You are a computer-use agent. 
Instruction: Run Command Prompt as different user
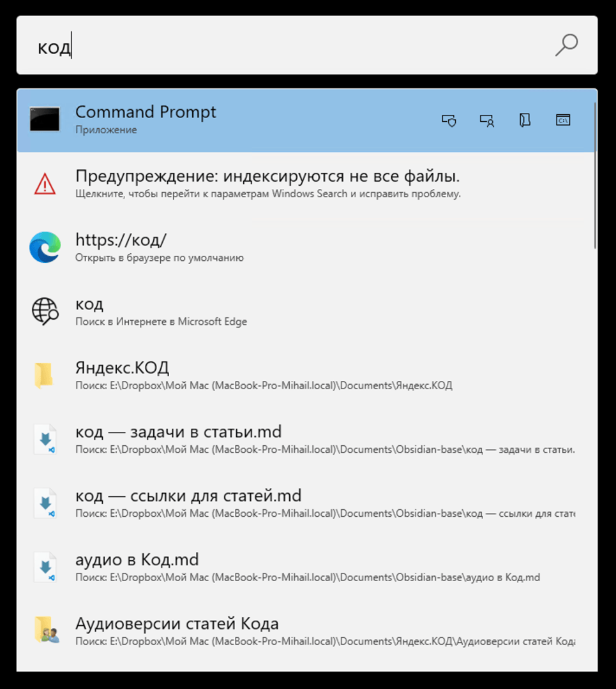pyautogui.click(x=486, y=120)
